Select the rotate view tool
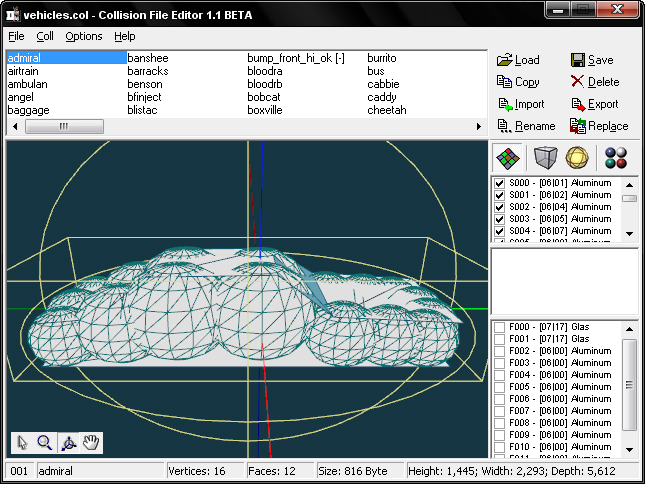The image size is (645, 484). (x=68, y=443)
